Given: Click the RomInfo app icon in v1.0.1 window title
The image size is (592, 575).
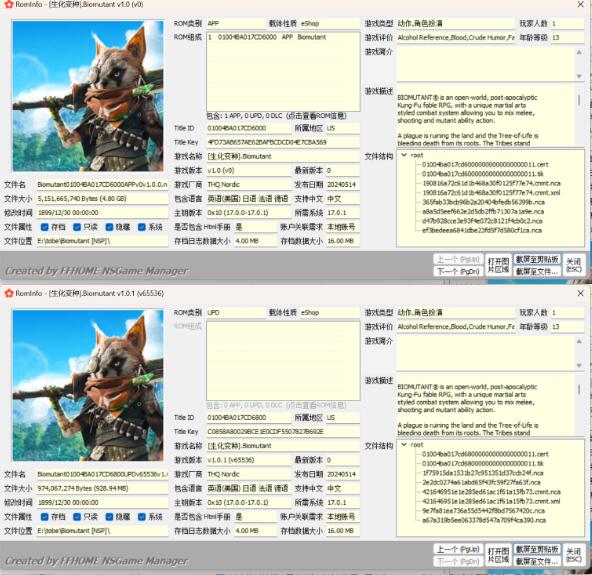Looking at the screenshot, I should click(x=9, y=293).
